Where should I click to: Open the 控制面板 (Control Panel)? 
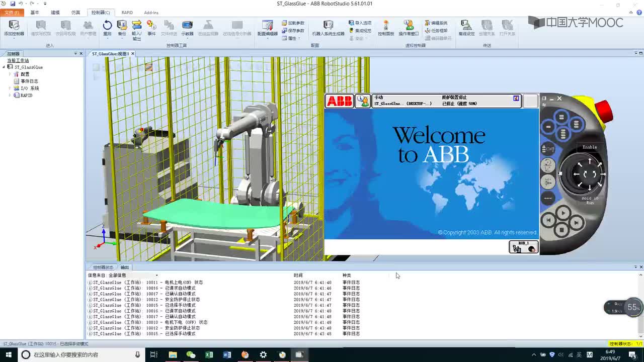click(386, 28)
